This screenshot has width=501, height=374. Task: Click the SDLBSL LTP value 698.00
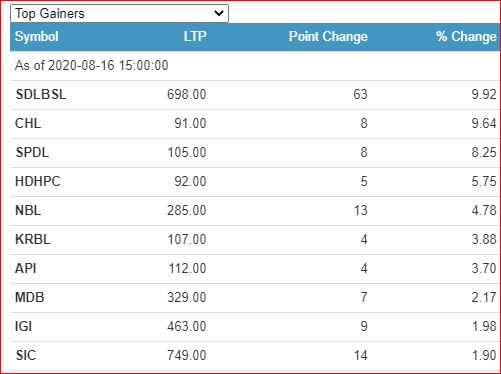pos(187,94)
